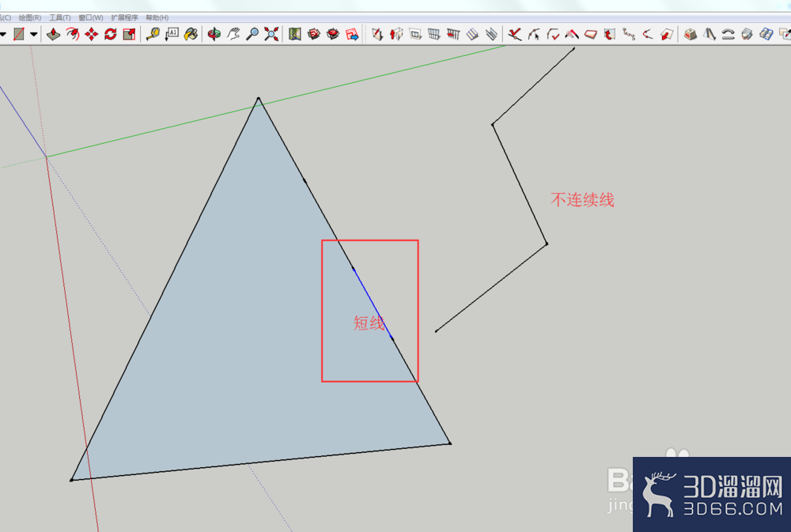Click the red arc with points plugin icon

pyautogui.click(x=648, y=34)
